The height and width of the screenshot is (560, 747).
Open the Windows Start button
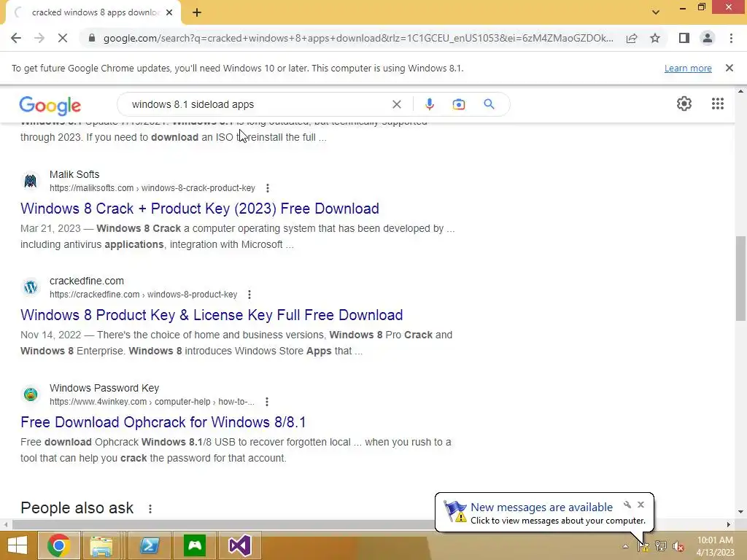pos(18,545)
